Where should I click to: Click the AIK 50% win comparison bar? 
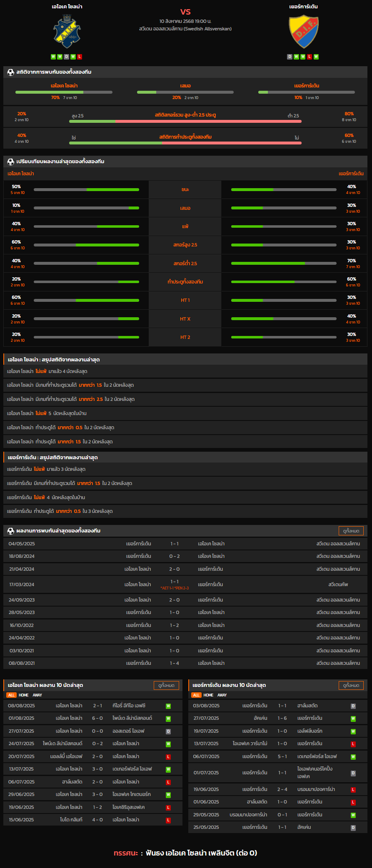[86, 190]
